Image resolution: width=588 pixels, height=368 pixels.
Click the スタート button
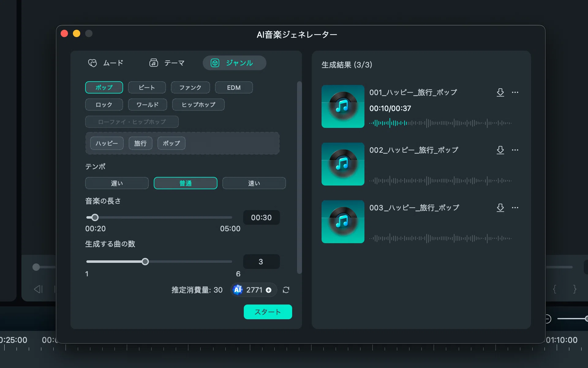click(268, 312)
